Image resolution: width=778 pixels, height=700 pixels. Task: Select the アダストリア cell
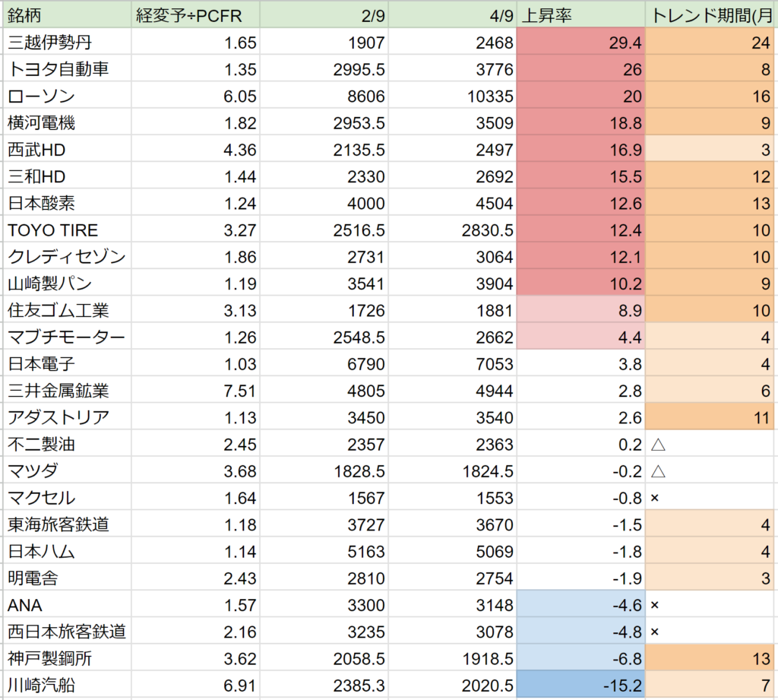67,417
